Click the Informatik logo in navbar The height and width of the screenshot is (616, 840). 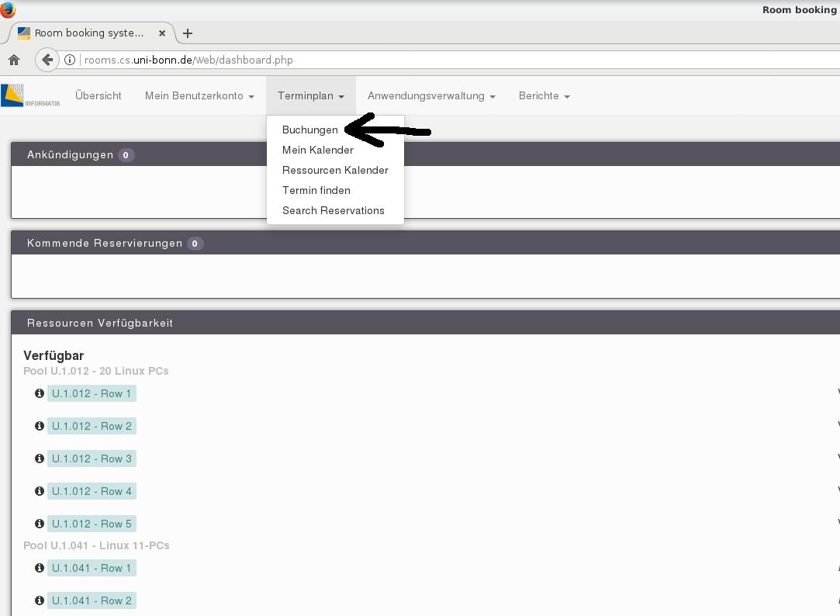[x=30, y=95]
